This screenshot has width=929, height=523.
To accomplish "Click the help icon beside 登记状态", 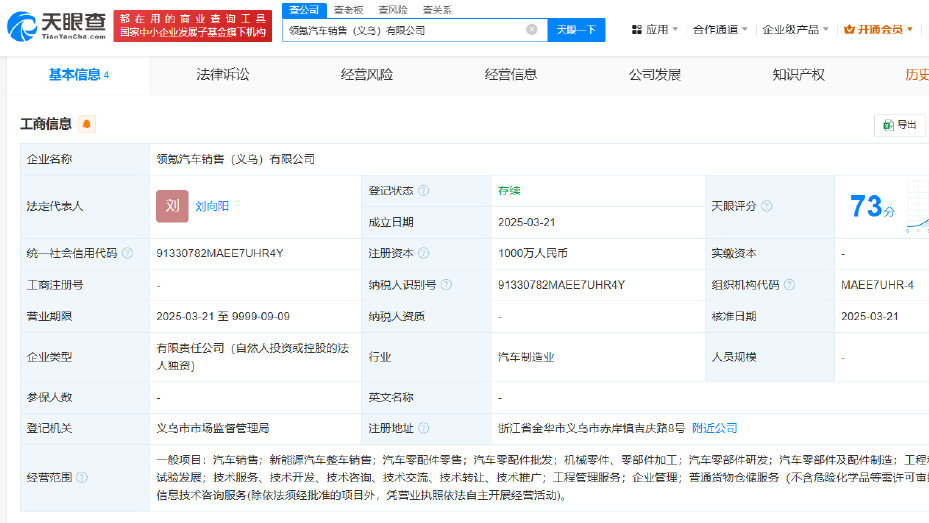I will (424, 191).
